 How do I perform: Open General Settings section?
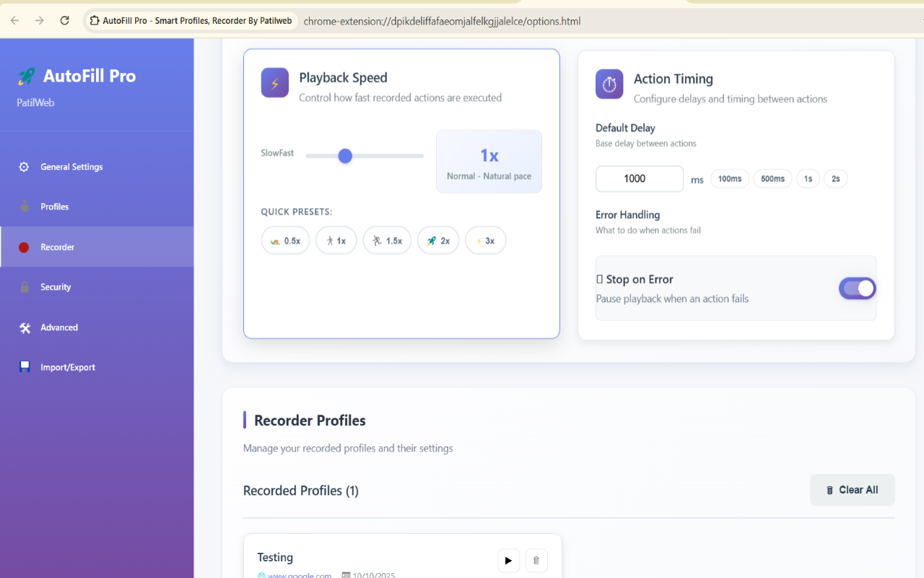click(97, 167)
